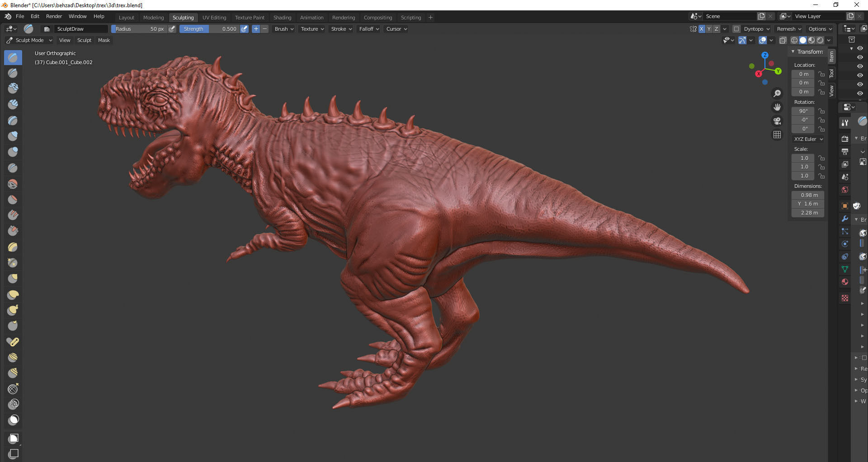Select the Pinch brush tool
This screenshot has height=462, width=868.
pyautogui.click(x=13, y=262)
